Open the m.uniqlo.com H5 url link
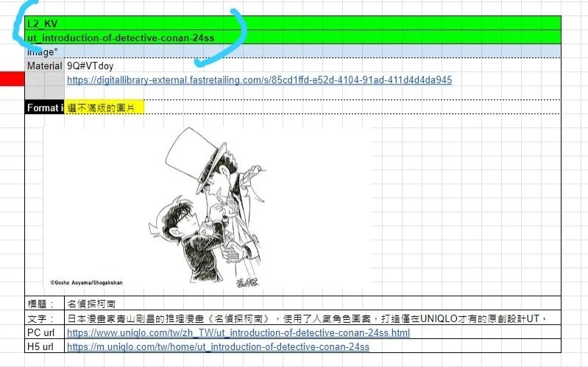This screenshot has height=367, width=588. pyautogui.click(x=218, y=346)
